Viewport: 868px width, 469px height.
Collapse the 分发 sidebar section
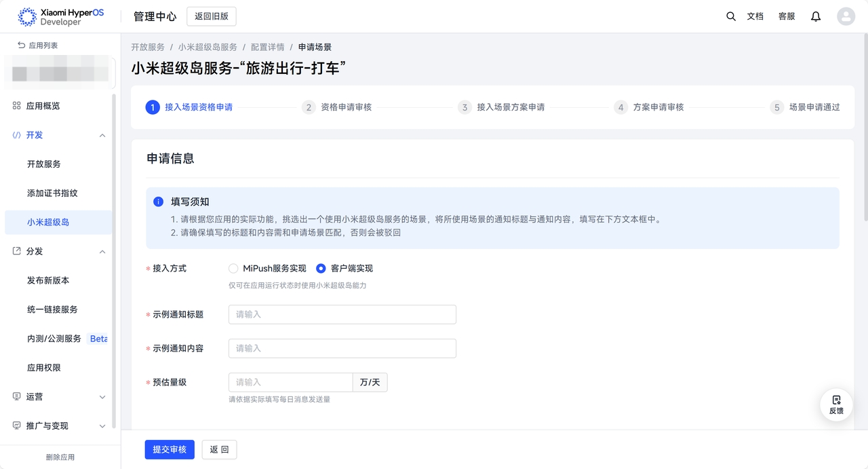pos(102,252)
